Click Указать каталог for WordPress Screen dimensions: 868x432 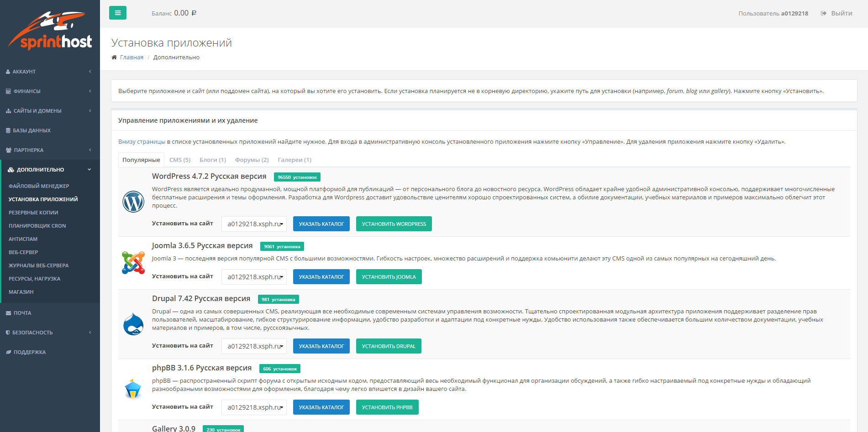point(321,224)
